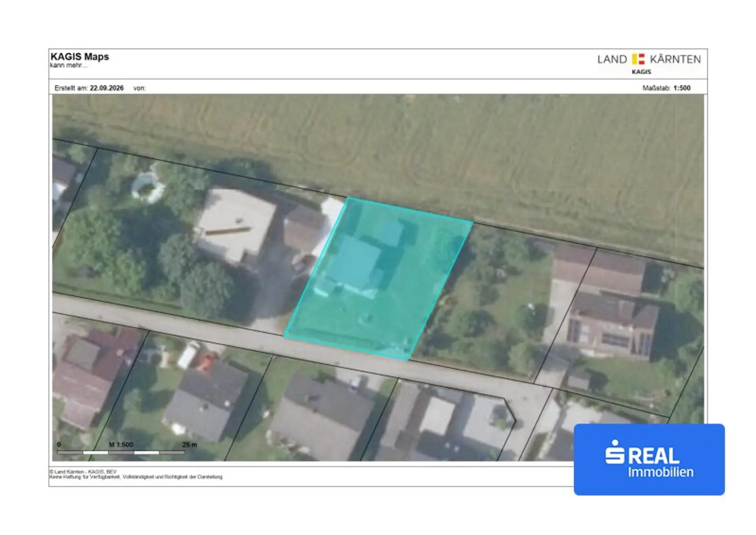Screen dimensions: 756x535
Task: Click the s REAL Immobilien logo
Action: click(649, 459)
